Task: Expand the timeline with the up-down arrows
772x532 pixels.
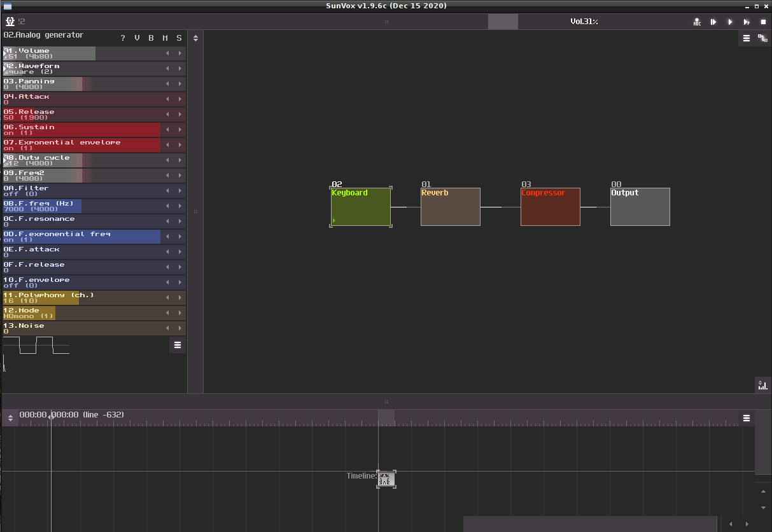Action: (10, 418)
